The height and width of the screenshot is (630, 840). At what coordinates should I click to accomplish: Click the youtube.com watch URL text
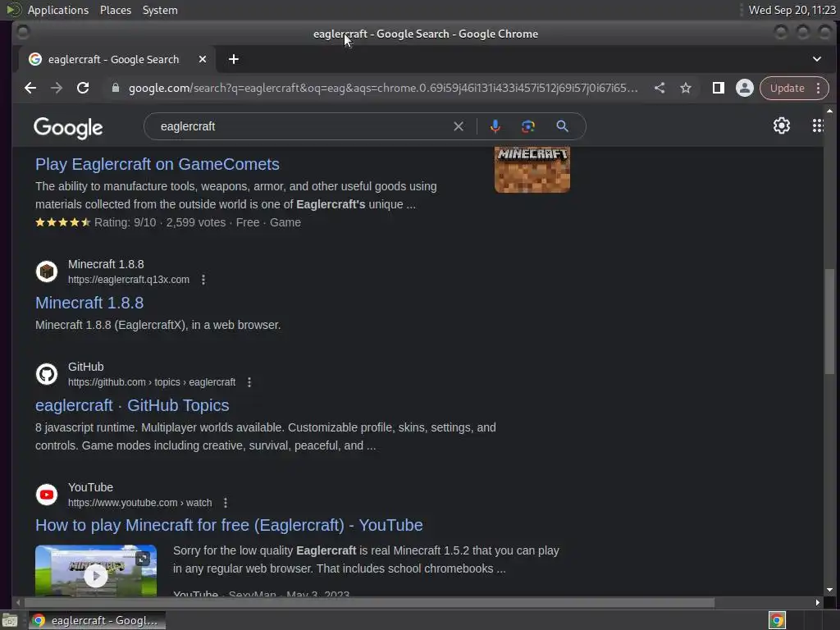139,503
